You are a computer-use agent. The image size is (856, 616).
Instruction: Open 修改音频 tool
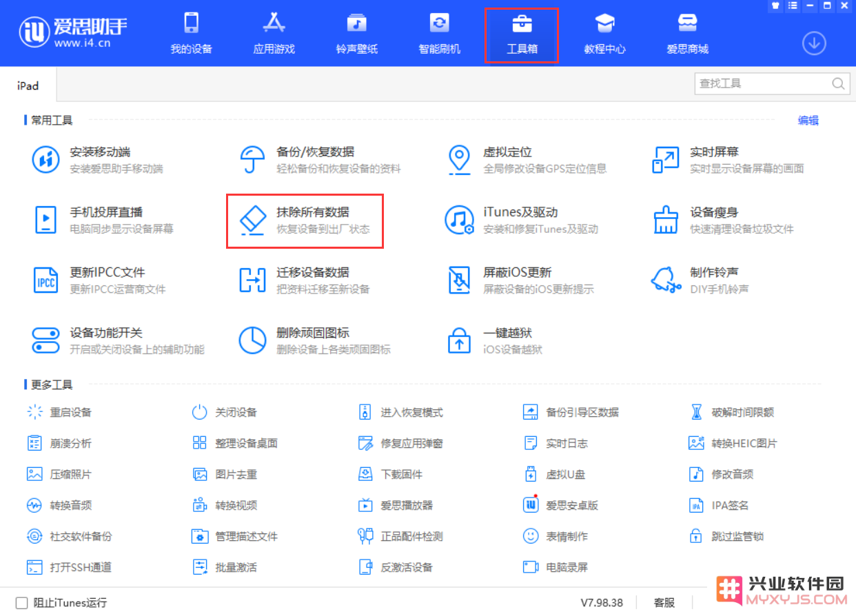721,474
